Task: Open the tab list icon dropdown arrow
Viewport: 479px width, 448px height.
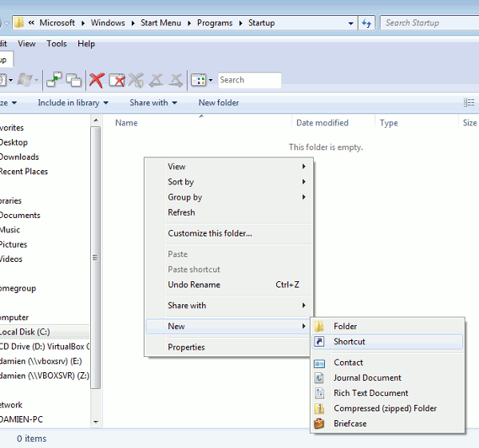Action: [x=211, y=81]
